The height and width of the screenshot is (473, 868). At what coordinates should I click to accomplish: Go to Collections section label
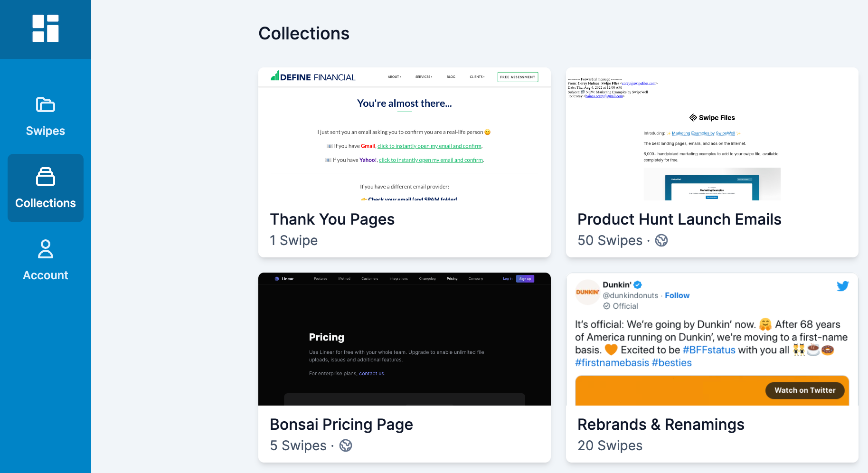pyautogui.click(x=46, y=203)
